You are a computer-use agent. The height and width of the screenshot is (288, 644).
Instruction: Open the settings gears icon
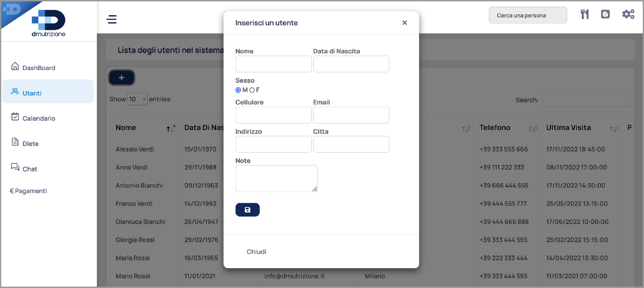[x=628, y=14]
